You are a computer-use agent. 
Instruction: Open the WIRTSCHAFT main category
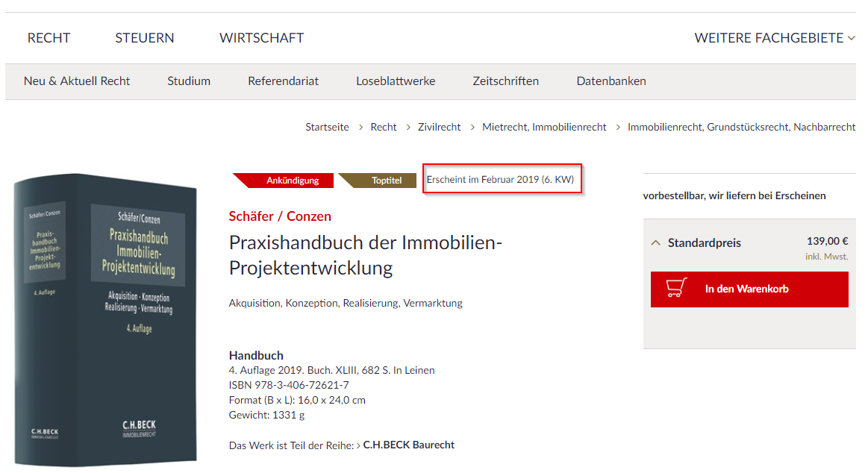(x=261, y=37)
